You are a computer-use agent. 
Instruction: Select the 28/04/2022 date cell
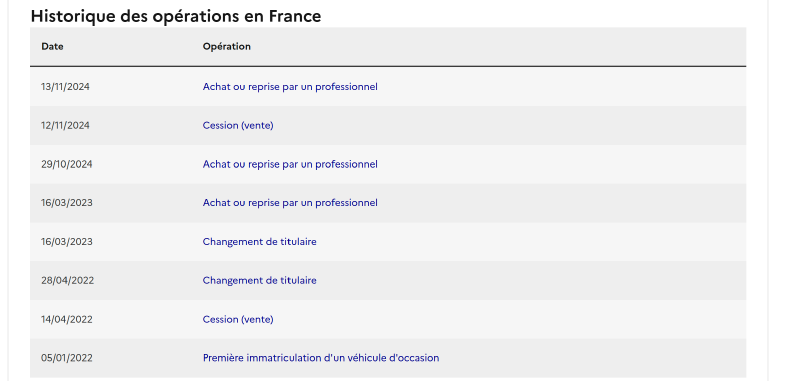click(x=67, y=281)
